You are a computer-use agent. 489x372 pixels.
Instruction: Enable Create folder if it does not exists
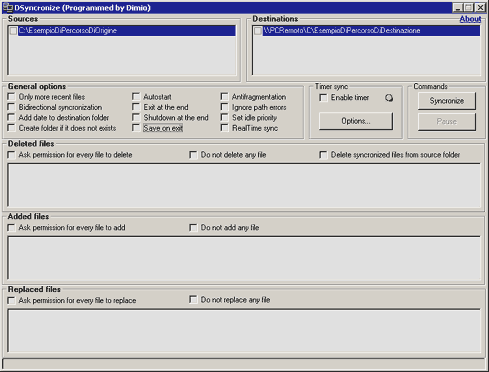12,128
